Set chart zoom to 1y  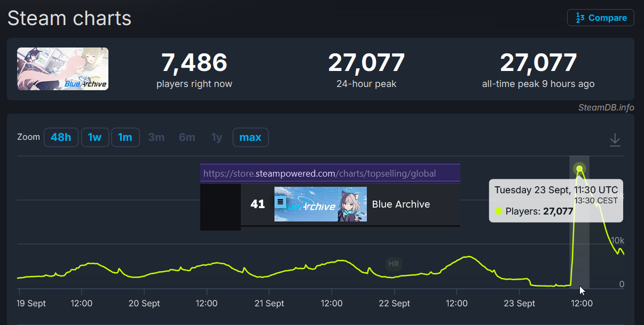(x=217, y=137)
